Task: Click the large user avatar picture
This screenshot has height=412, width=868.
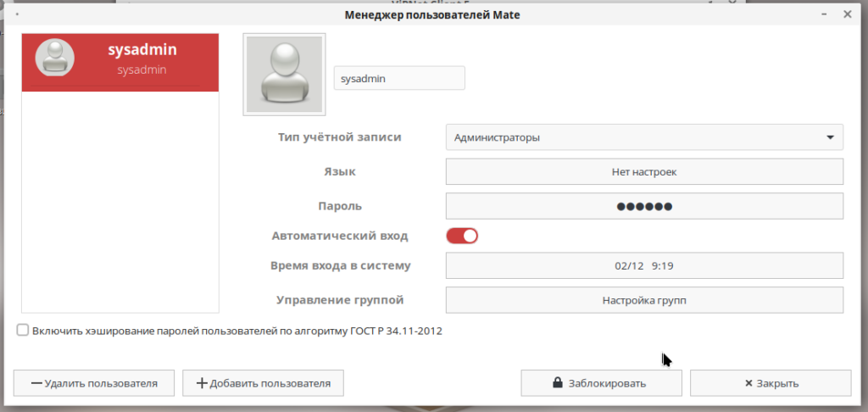Action: click(x=284, y=75)
